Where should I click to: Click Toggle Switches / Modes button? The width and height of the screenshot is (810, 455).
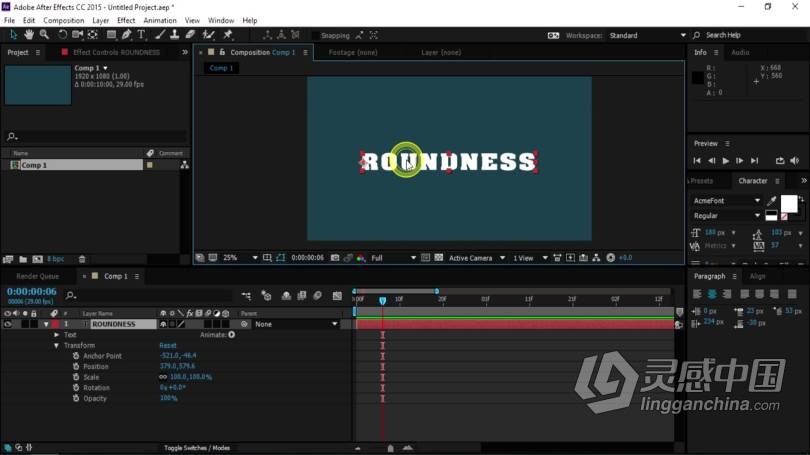pos(197,448)
